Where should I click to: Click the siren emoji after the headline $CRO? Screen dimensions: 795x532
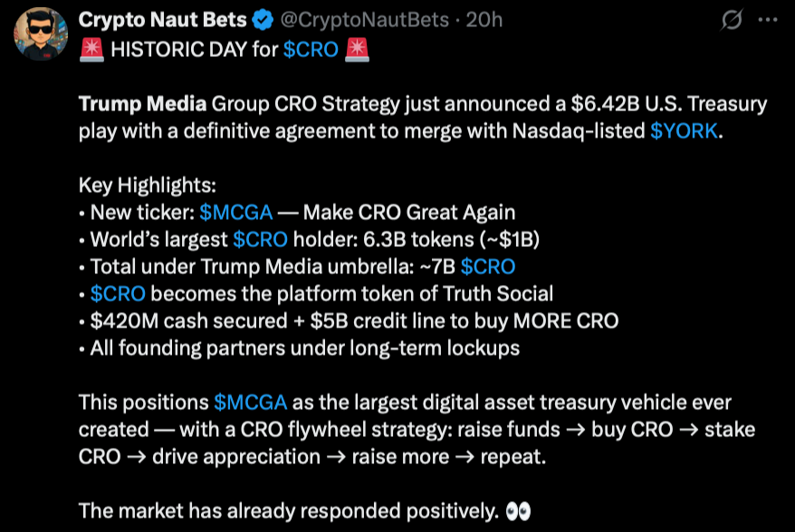point(357,50)
